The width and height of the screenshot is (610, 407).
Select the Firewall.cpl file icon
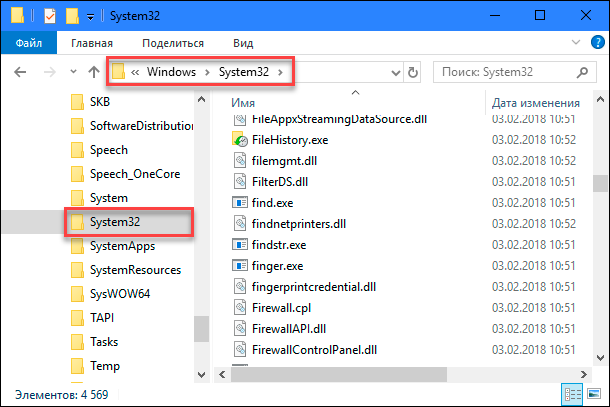[x=240, y=308]
